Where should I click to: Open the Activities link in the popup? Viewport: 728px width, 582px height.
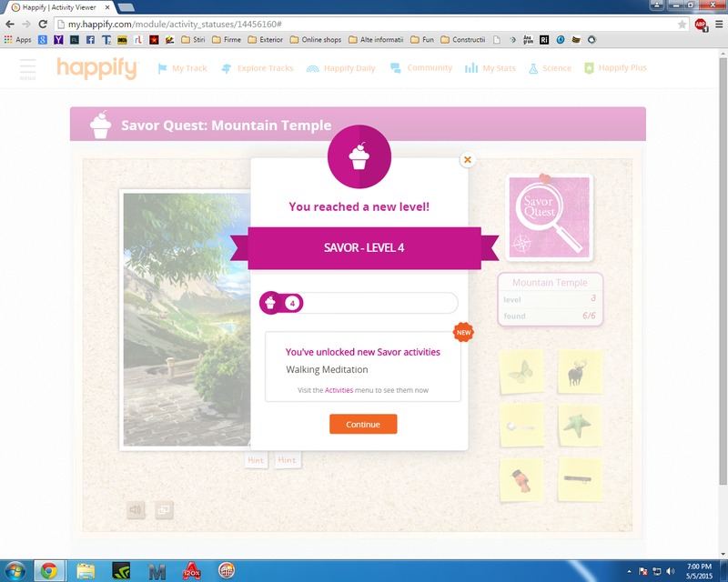coord(339,390)
